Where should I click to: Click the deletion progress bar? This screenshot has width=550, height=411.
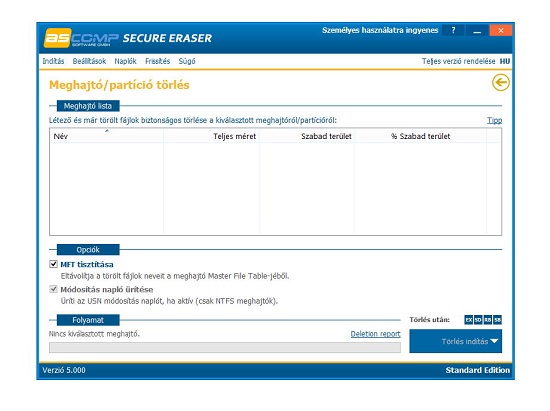coord(225,348)
